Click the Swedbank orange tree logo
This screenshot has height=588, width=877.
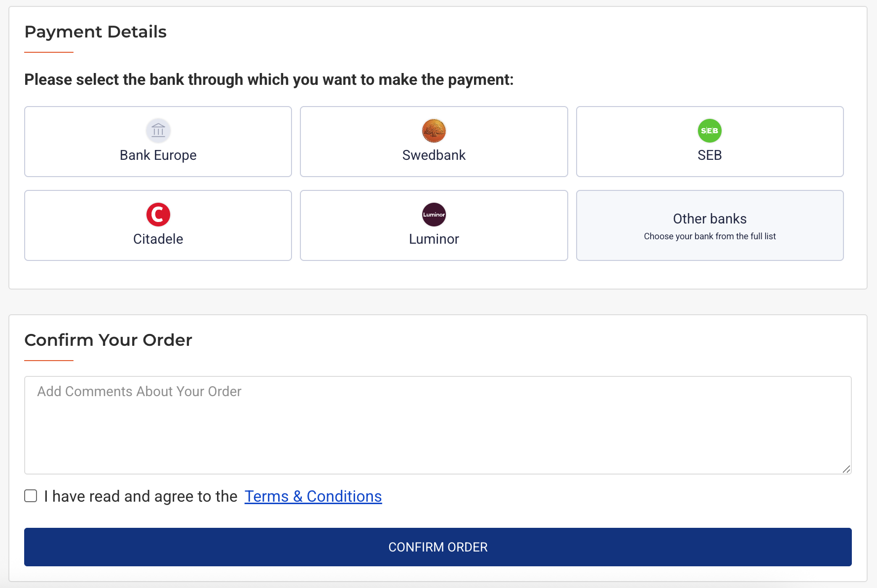(x=434, y=131)
